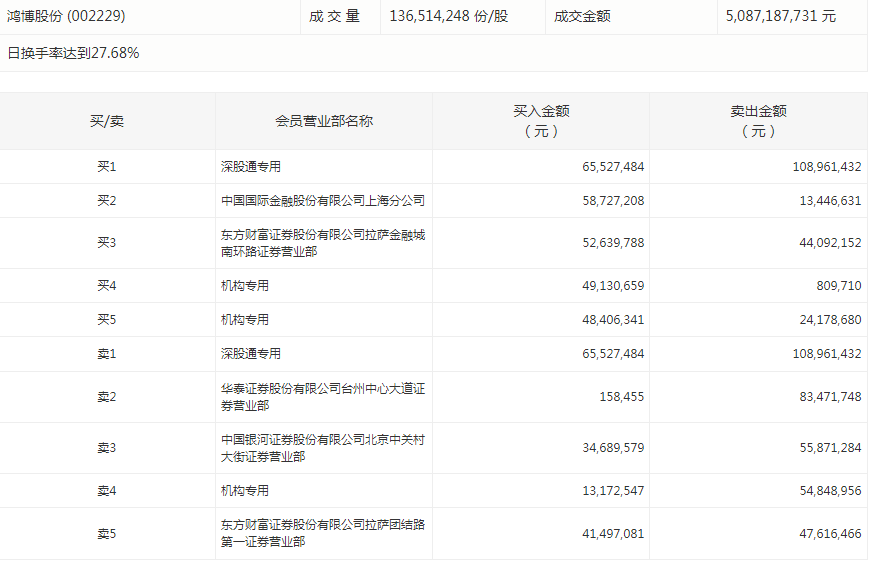The image size is (870, 563).
Task: Click the 买入金额(元) column header
Action: 541,121
